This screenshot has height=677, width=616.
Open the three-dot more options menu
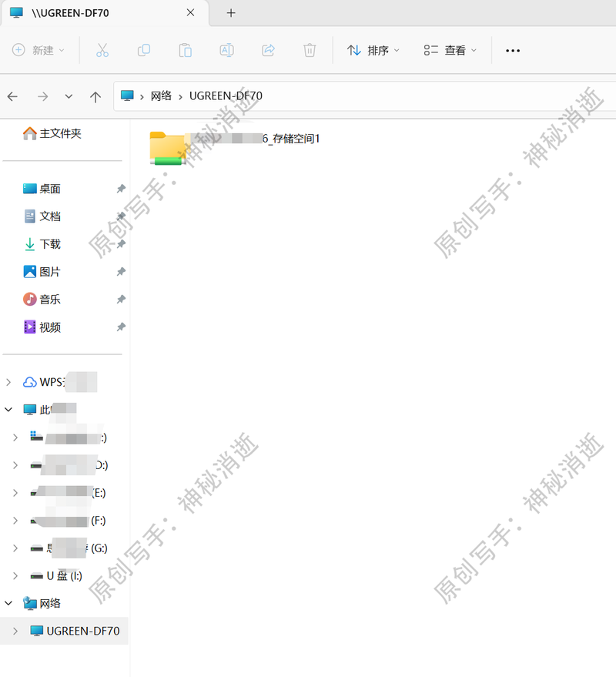[513, 51]
